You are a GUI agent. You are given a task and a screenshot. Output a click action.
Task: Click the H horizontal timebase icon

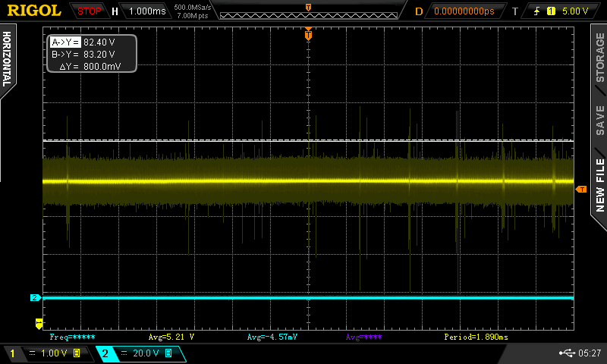(x=115, y=11)
